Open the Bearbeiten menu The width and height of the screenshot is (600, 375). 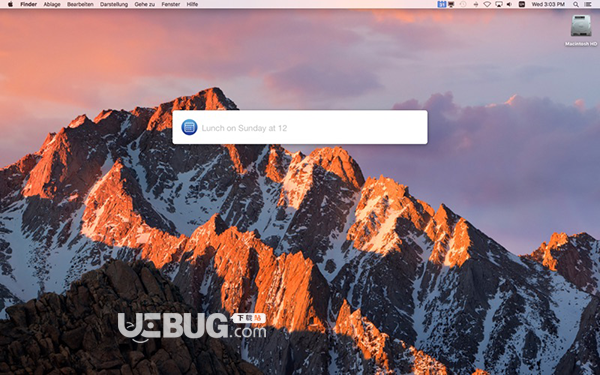point(80,4)
